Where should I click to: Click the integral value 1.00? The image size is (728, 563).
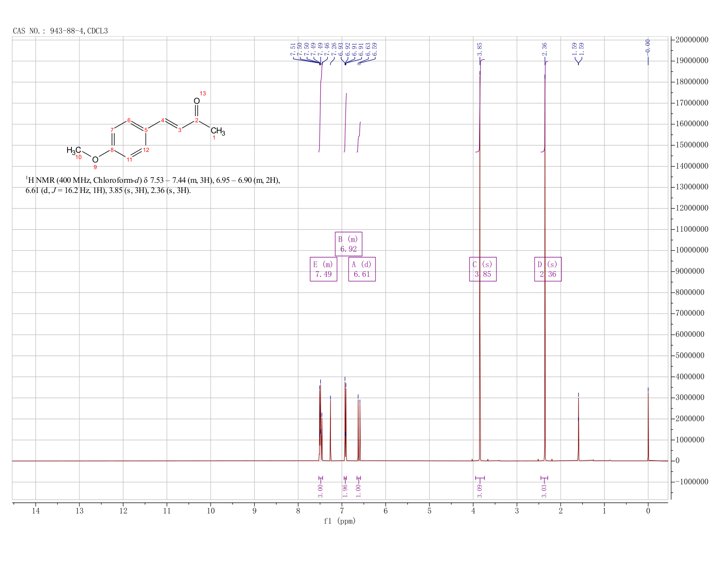tap(358, 491)
